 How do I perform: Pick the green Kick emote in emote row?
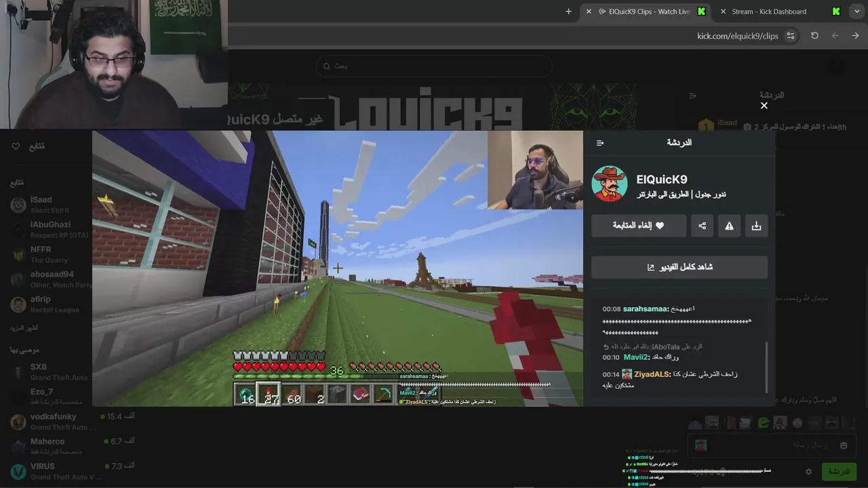pyautogui.click(x=764, y=424)
